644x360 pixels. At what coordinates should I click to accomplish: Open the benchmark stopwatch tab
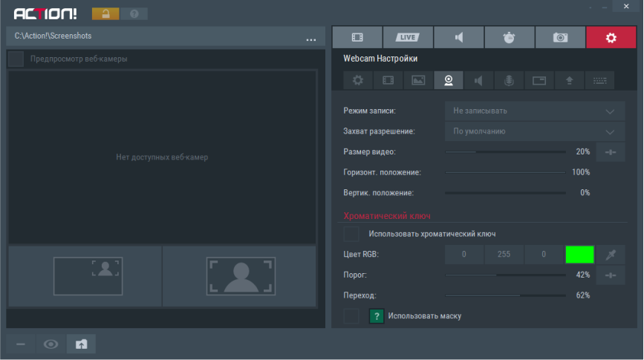pos(509,37)
